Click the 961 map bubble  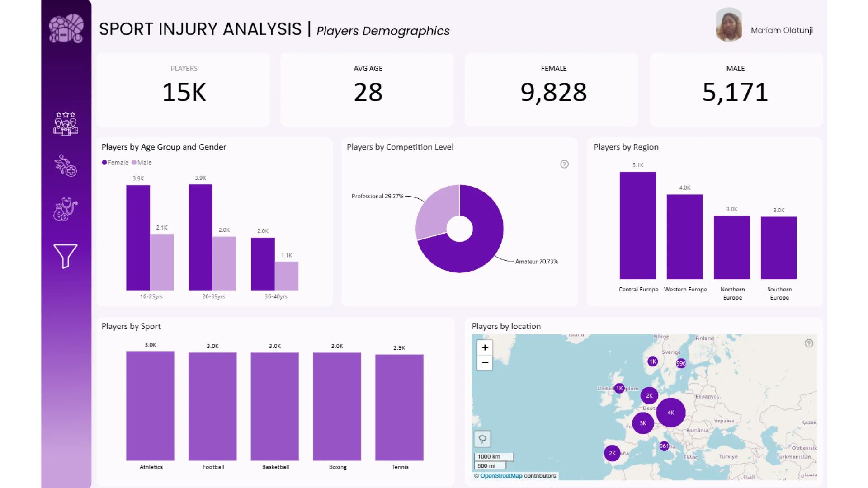(x=664, y=446)
